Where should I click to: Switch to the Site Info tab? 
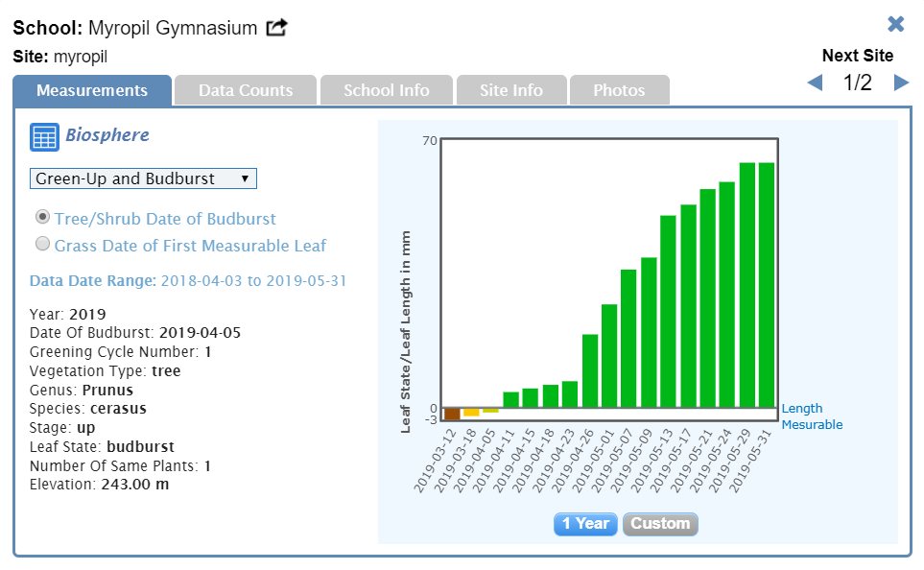(x=511, y=90)
